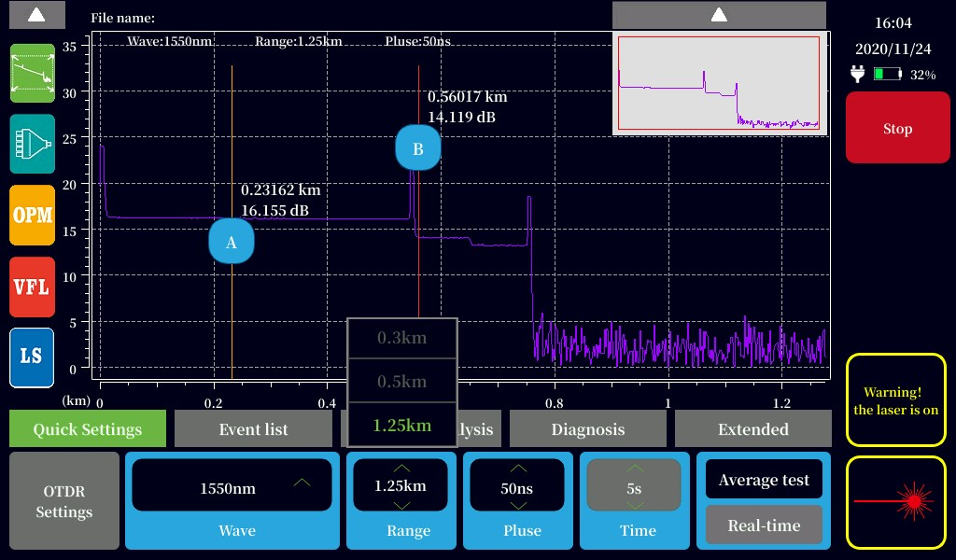Switch to Real-time measurement mode

point(764,525)
